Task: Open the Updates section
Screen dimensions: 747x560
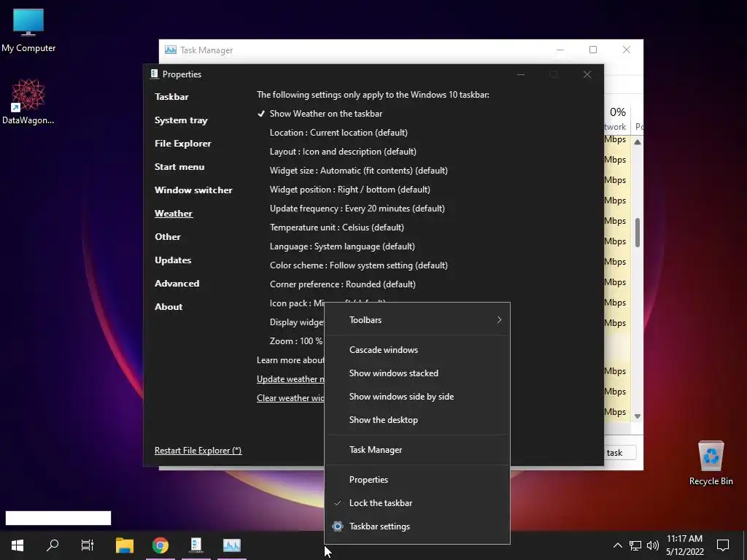Action: click(x=173, y=260)
